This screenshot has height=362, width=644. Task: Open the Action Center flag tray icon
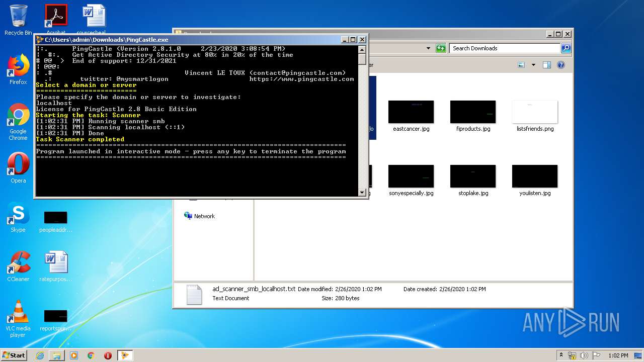tap(597, 355)
